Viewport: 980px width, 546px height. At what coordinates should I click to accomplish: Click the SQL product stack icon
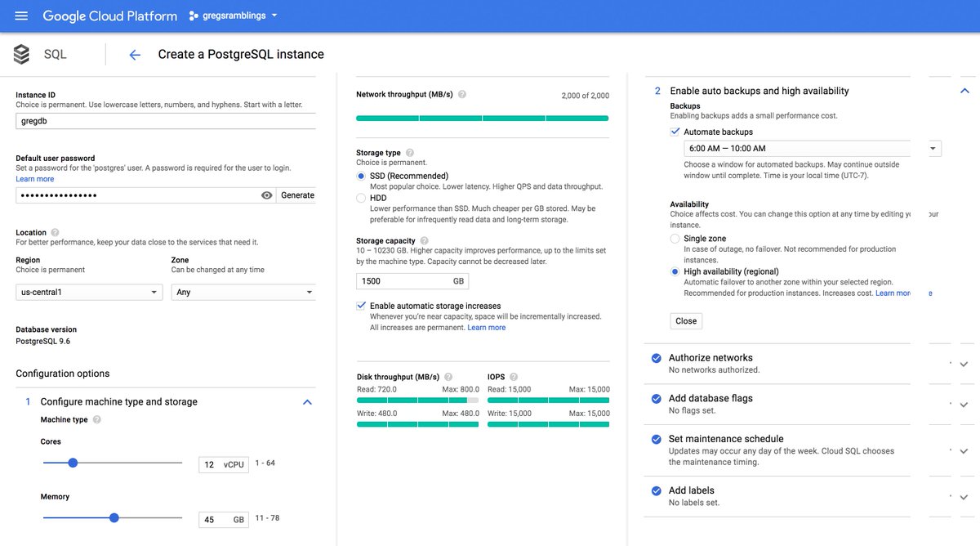point(21,55)
